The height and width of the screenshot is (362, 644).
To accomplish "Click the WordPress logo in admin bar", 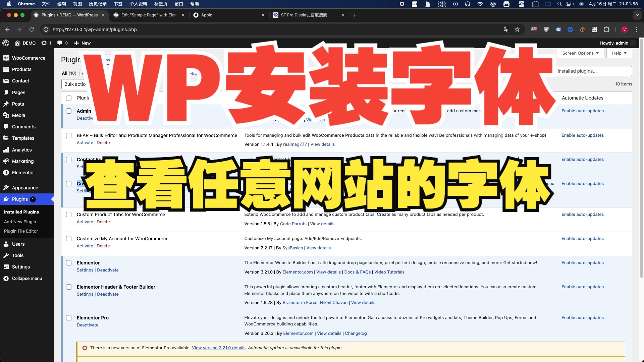I will (x=6, y=43).
